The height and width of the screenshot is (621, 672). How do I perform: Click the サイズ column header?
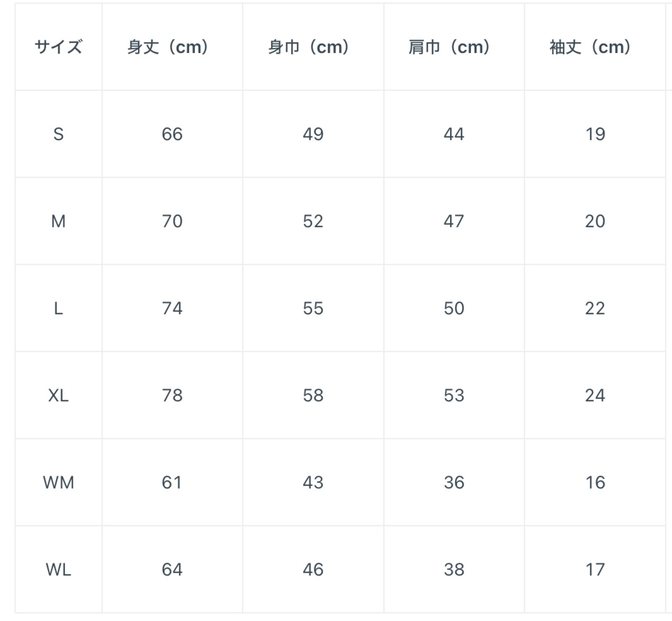pos(58,47)
